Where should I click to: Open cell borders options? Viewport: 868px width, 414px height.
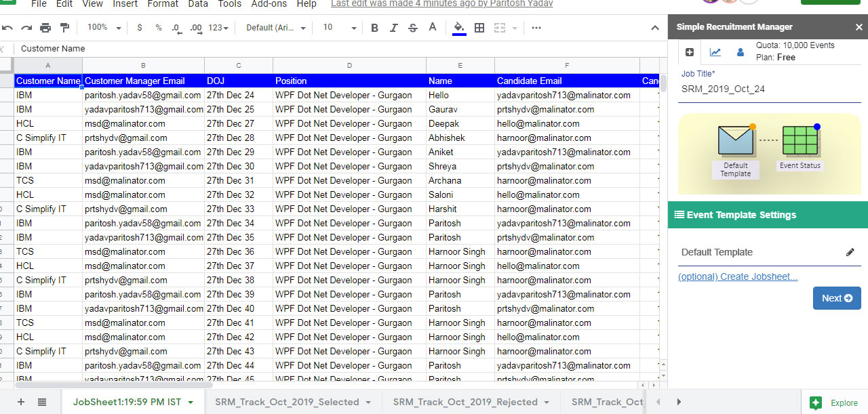point(479,28)
